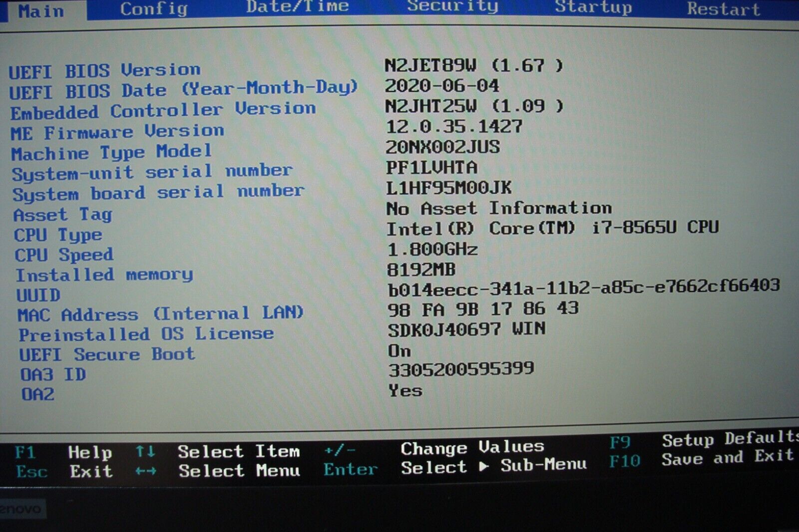Select the Preinstalled OS License row
This screenshot has width=799, height=532.
[145, 333]
